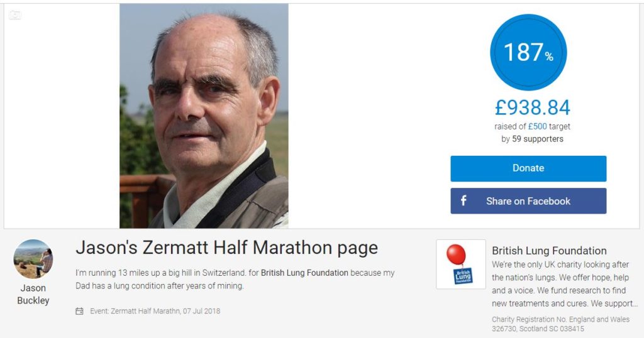Click the Charity Registration number text
Viewport: 644px width, 338px height.
[560, 324]
